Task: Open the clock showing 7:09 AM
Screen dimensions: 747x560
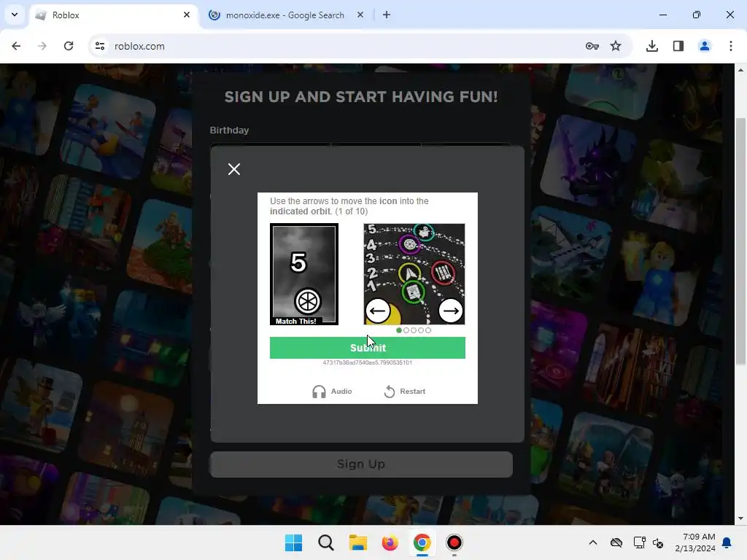Action: click(695, 542)
